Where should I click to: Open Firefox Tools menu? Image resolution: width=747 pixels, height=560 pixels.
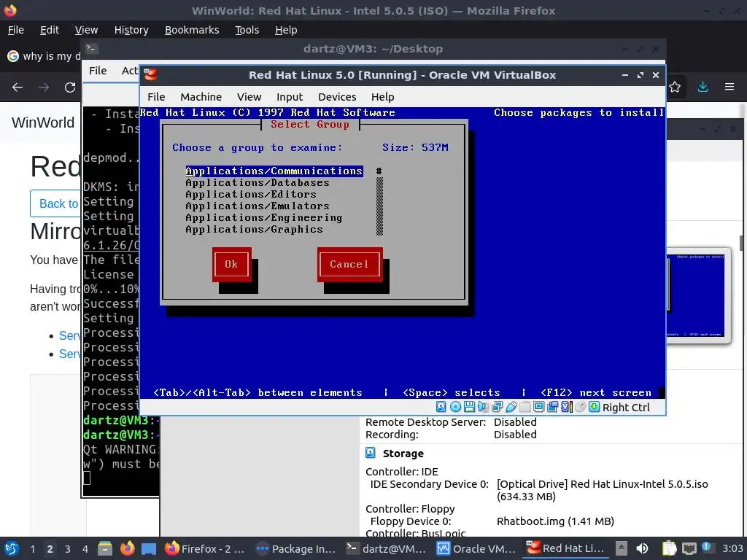(247, 30)
